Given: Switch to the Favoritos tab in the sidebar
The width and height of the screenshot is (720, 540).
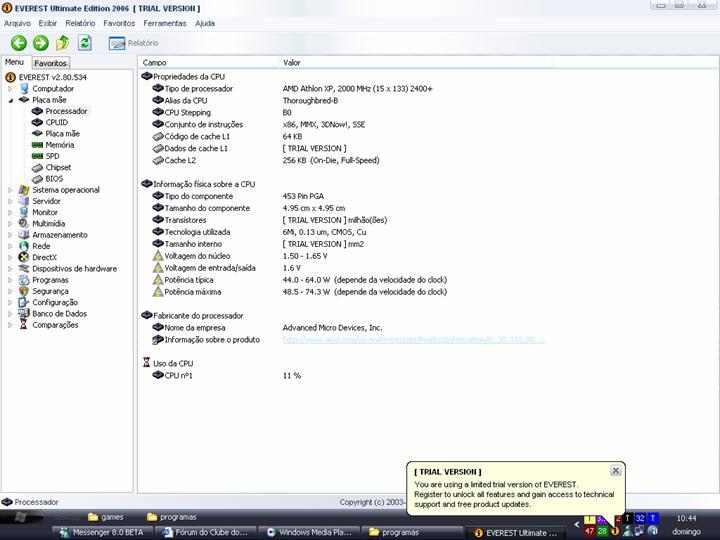Looking at the screenshot, I should click(51, 63).
